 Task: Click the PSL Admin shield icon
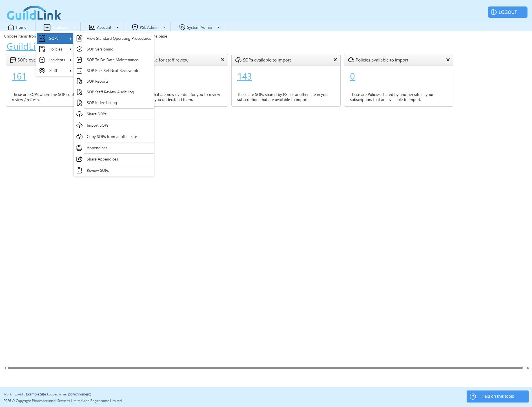(x=135, y=27)
